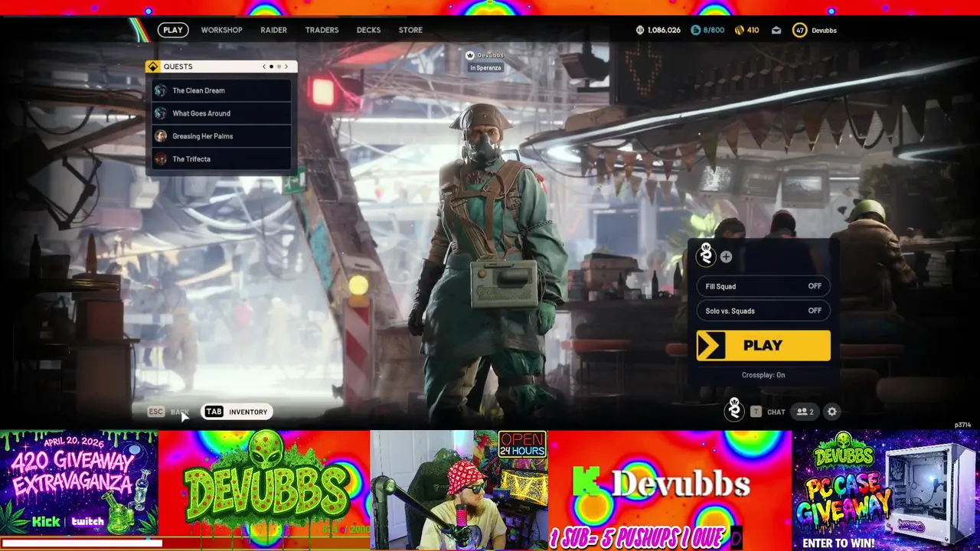Select the first page dot in Quests header
This screenshot has width=980, height=551.
271,67
